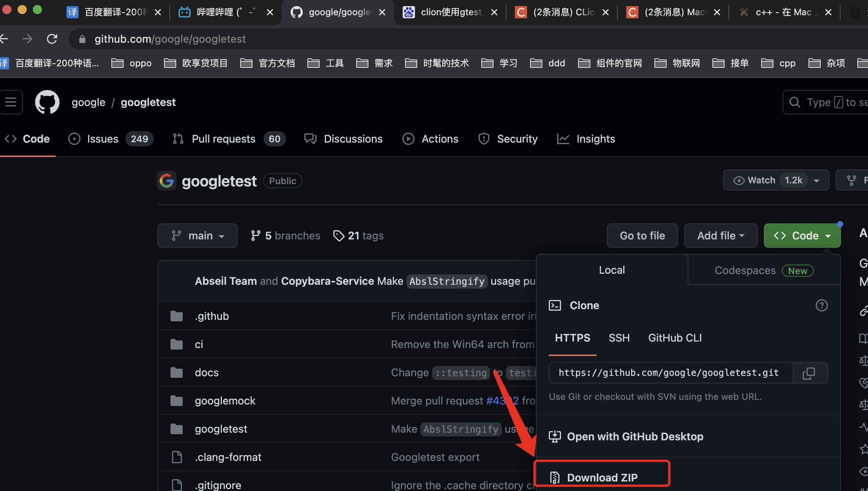This screenshot has width=868, height=491.
Task: Close the Baidu Translate browser tab
Action: pyautogui.click(x=158, y=13)
